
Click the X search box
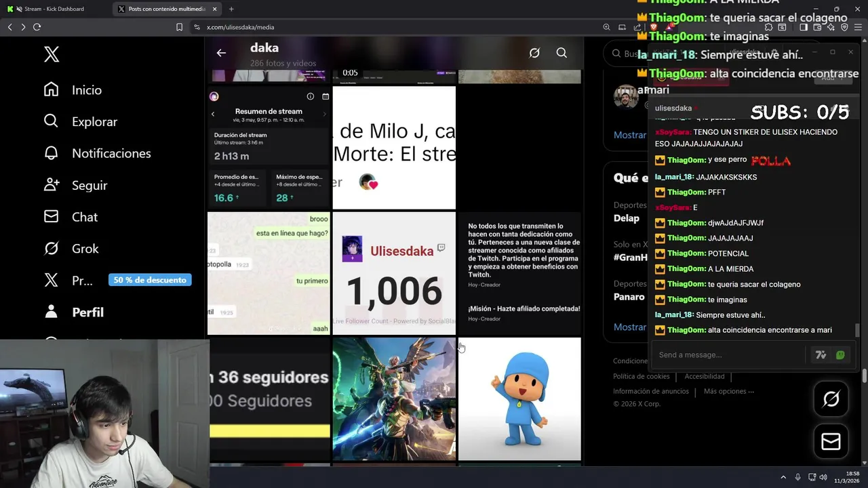point(626,54)
